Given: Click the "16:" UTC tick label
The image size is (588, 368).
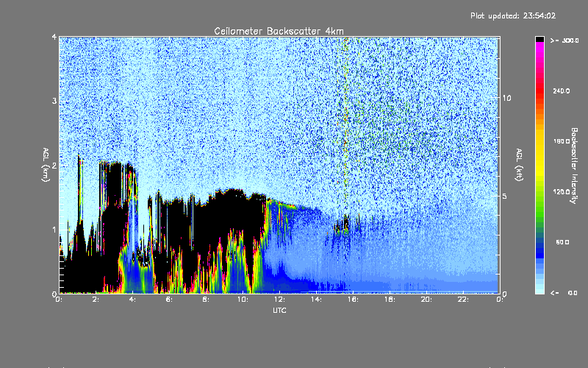Looking at the screenshot, I should click(x=353, y=300).
